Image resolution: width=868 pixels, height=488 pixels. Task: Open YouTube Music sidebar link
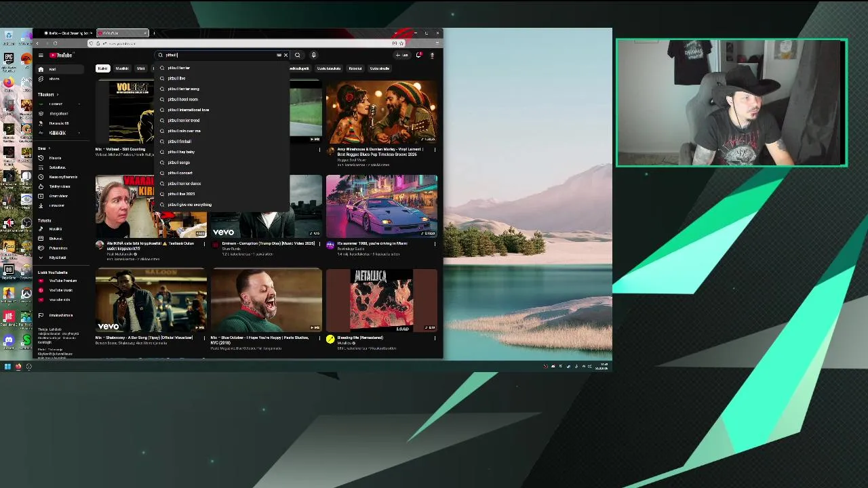point(60,290)
